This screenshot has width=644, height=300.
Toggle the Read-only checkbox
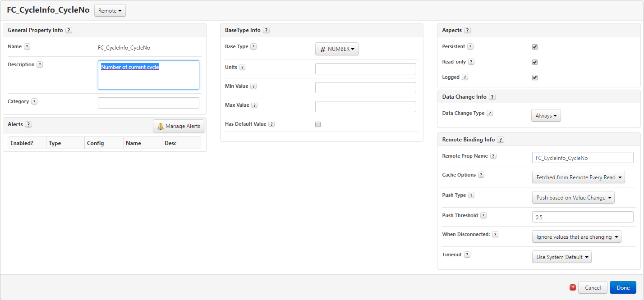tap(535, 62)
